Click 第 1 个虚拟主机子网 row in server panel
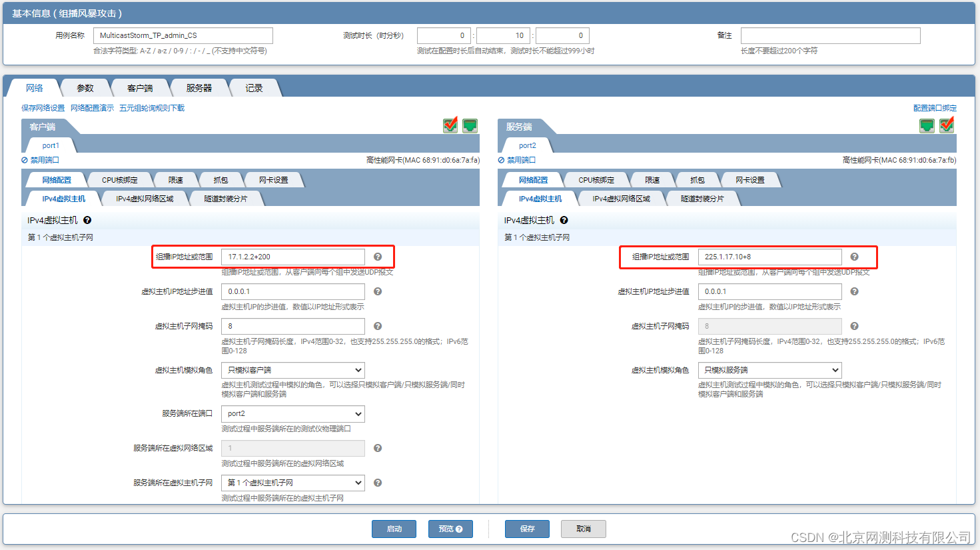980x550 pixels. pyautogui.click(x=728, y=237)
